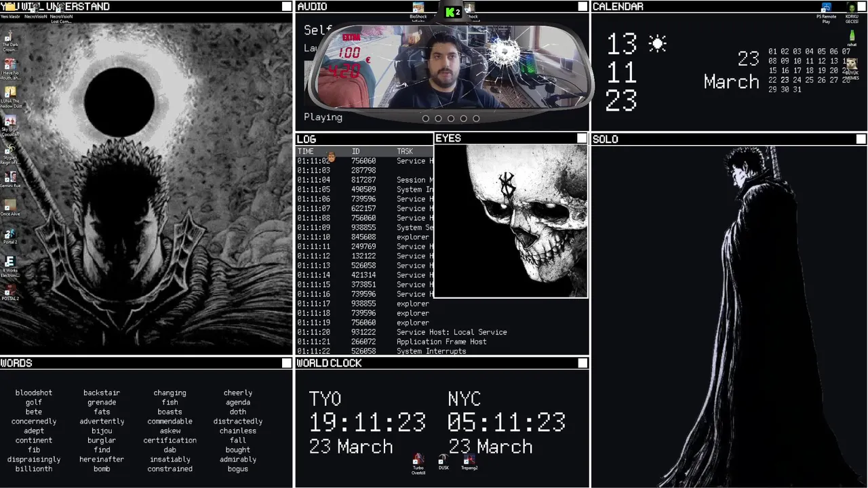Select log row 'Service Host: Local Service'
Screen dimensions: 868x488
(x=442, y=332)
